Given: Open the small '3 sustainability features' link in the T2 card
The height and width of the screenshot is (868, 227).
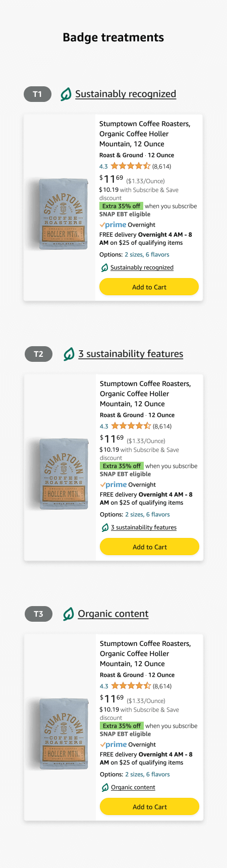Looking at the screenshot, I should click(144, 527).
